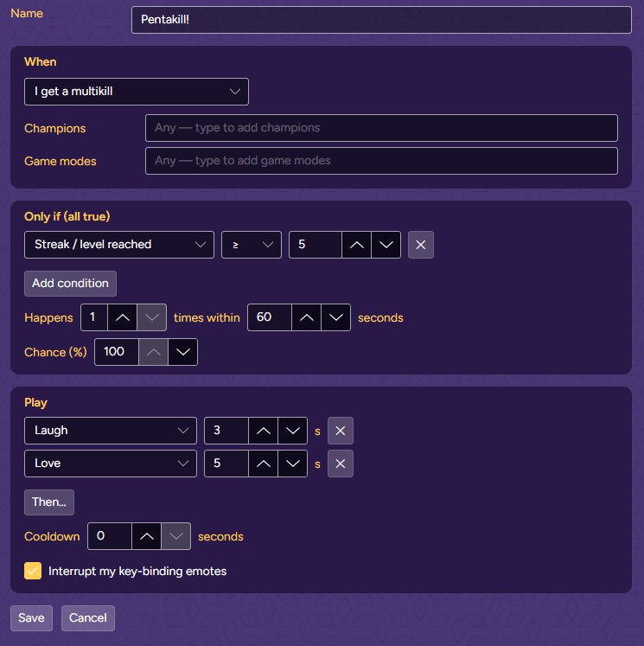644x646 pixels.
Task: Remove the Love emote row
Action: [340, 464]
